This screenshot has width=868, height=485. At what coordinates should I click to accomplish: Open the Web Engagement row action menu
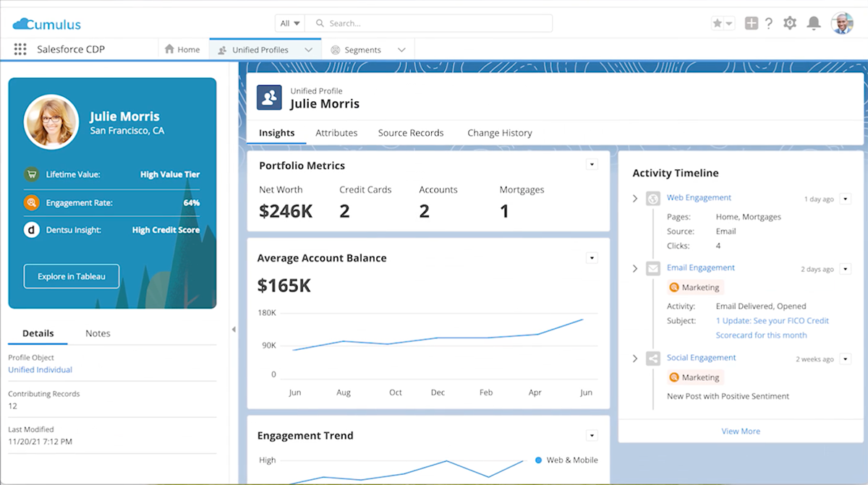coord(846,199)
